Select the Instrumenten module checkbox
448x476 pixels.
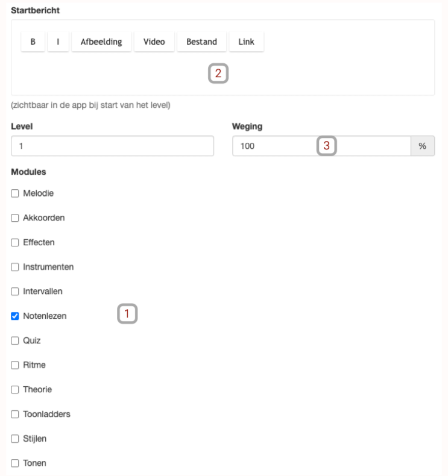point(15,267)
